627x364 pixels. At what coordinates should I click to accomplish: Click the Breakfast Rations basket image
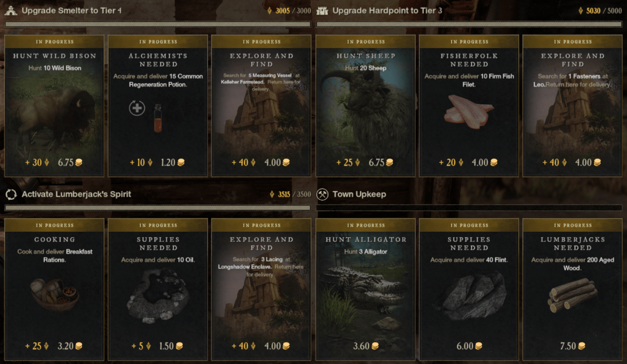55,294
